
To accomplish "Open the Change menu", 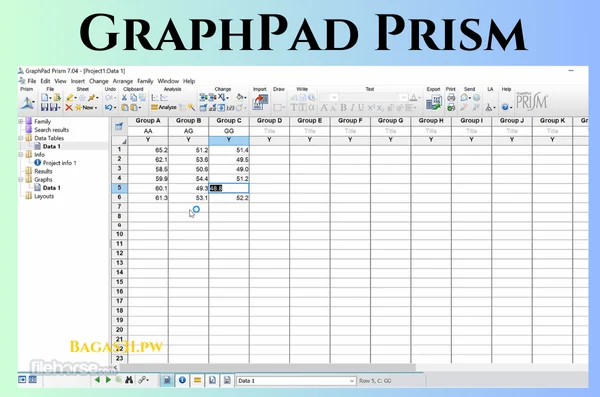I will coord(99,81).
